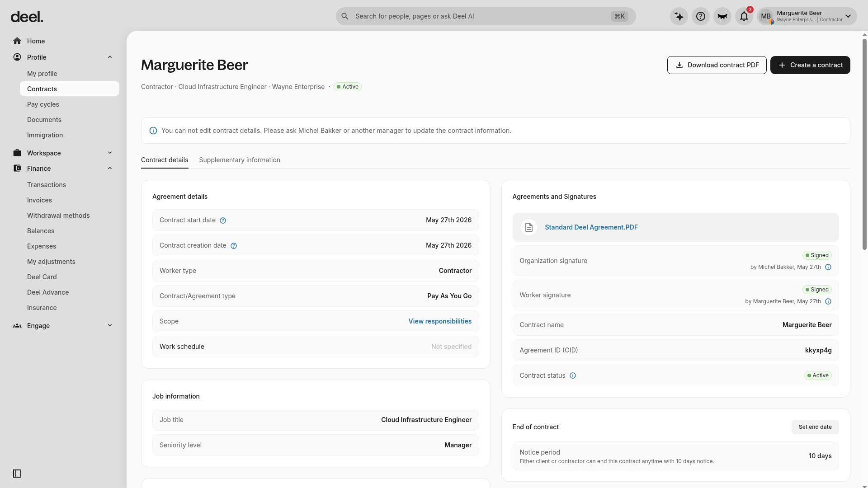Screen dimensions: 868x488
Task: Expand the Engage section chevron
Action: (110, 326)
